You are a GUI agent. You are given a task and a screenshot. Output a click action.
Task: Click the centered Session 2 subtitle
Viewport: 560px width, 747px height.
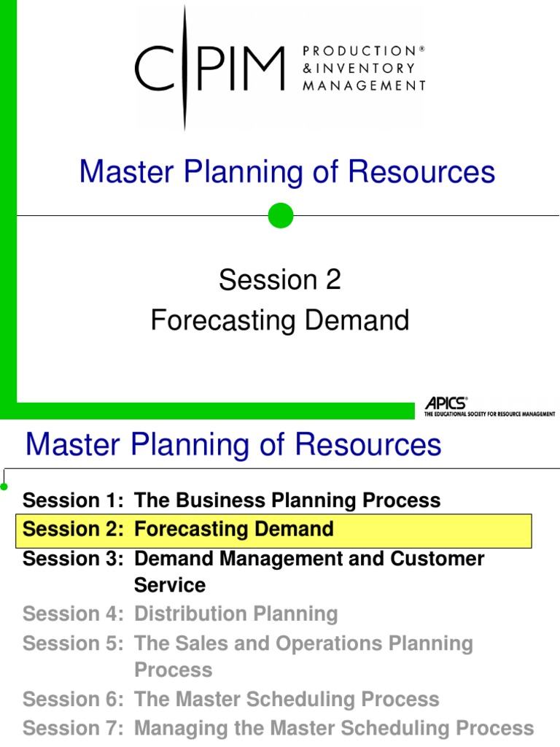click(x=280, y=279)
